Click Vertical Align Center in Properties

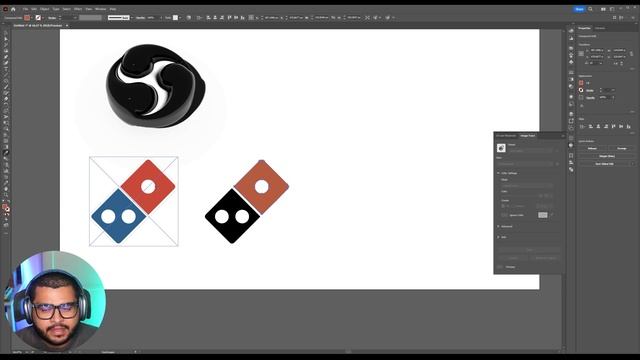pos(621,127)
